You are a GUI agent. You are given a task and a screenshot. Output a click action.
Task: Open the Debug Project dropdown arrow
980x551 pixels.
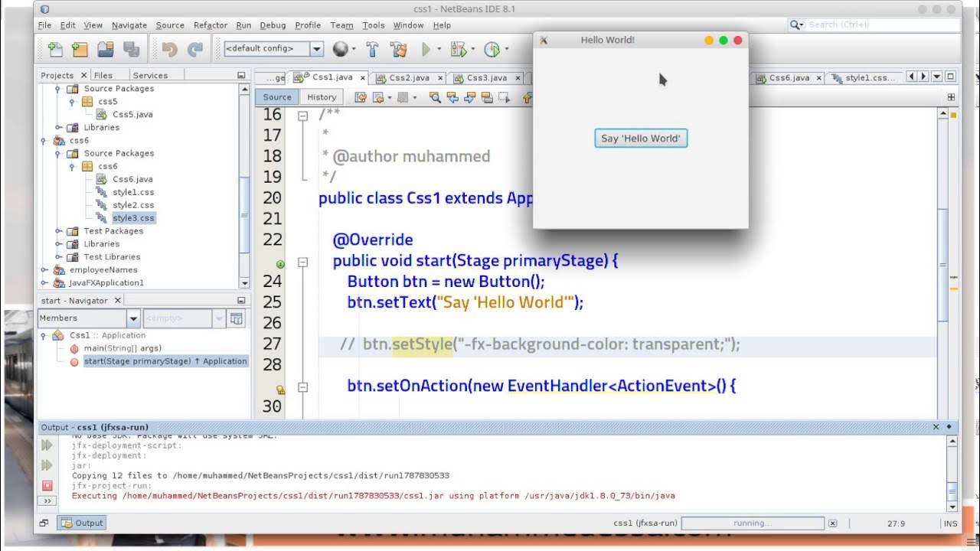pos(473,50)
